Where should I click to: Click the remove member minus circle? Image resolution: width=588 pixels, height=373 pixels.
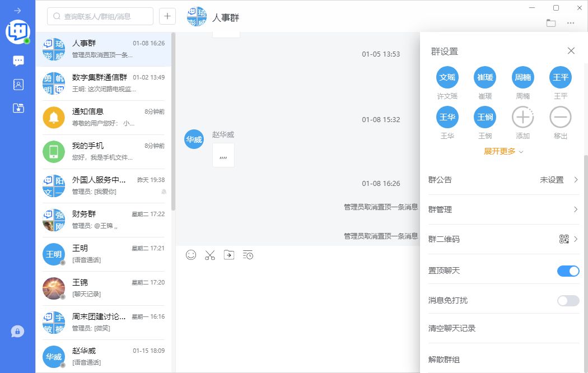561,118
